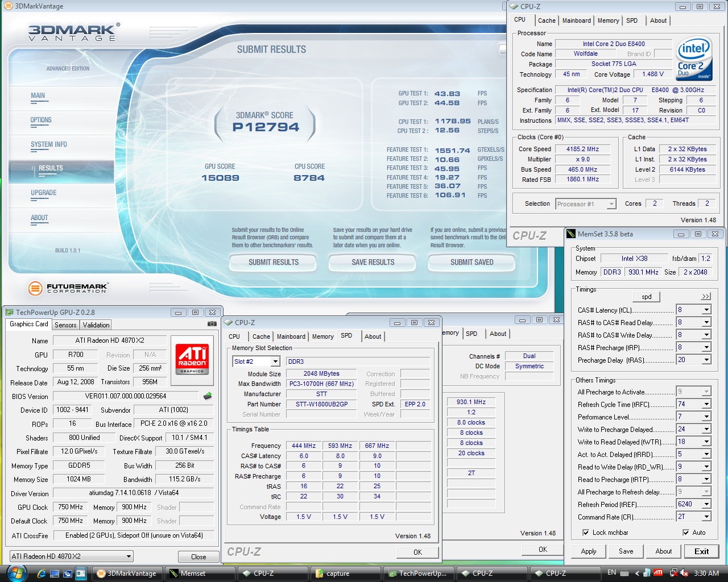Open Slot #2 memory slot dropdown

(275, 361)
